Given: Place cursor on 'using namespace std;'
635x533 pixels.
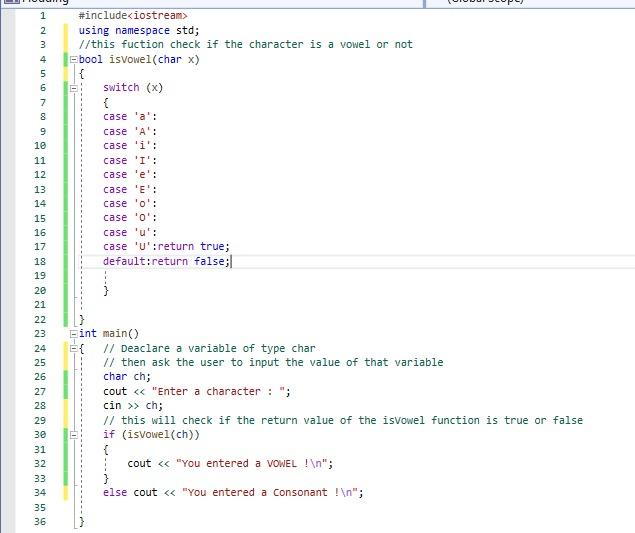Looking at the screenshot, I should point(139,30).
